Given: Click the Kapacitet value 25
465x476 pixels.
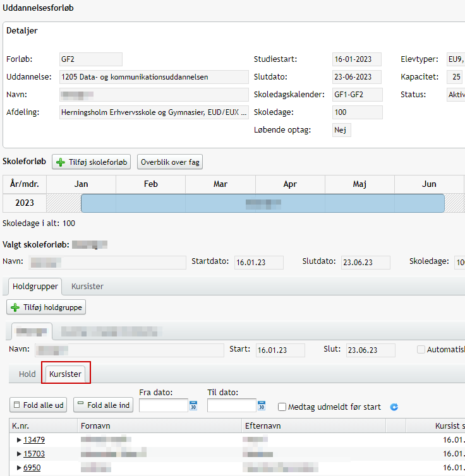Looking at the screenshot, I should pos(455,77).
